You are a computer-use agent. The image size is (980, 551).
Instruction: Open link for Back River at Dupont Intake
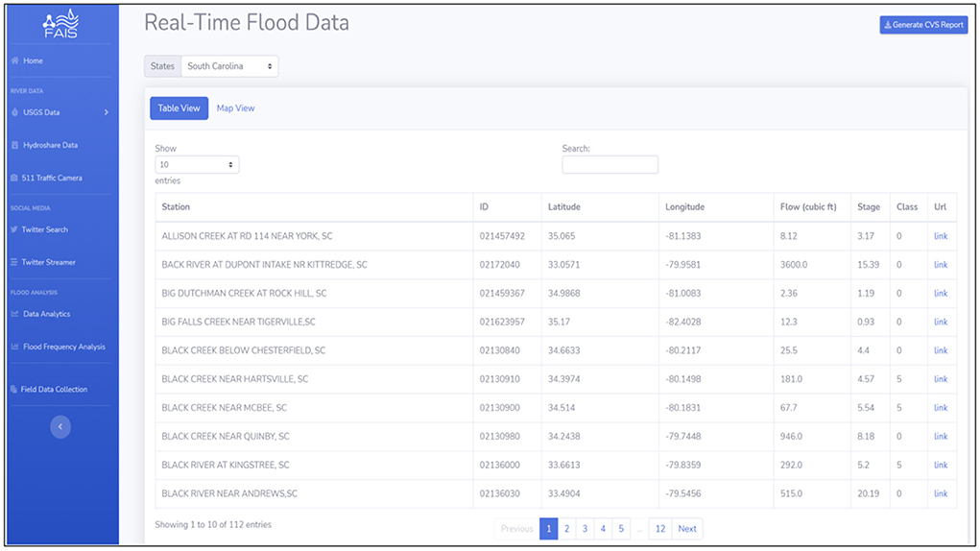[941, 265]
